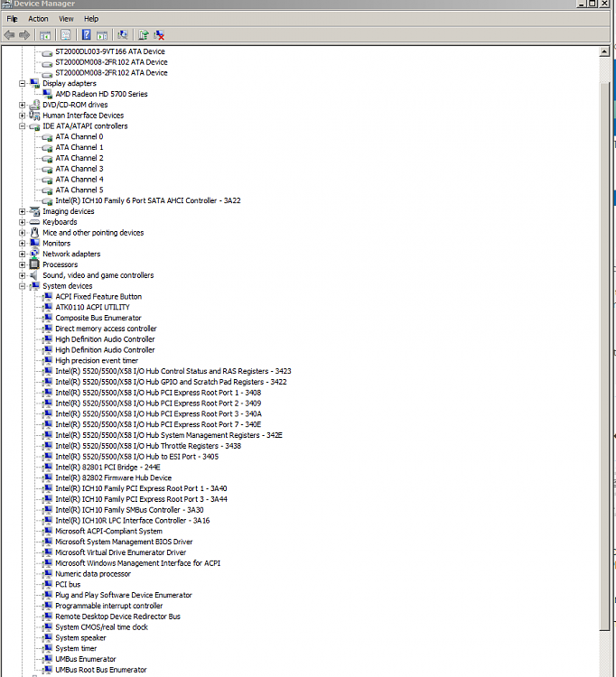Click the Device Manager title bar icon

(x=6, y=4)
